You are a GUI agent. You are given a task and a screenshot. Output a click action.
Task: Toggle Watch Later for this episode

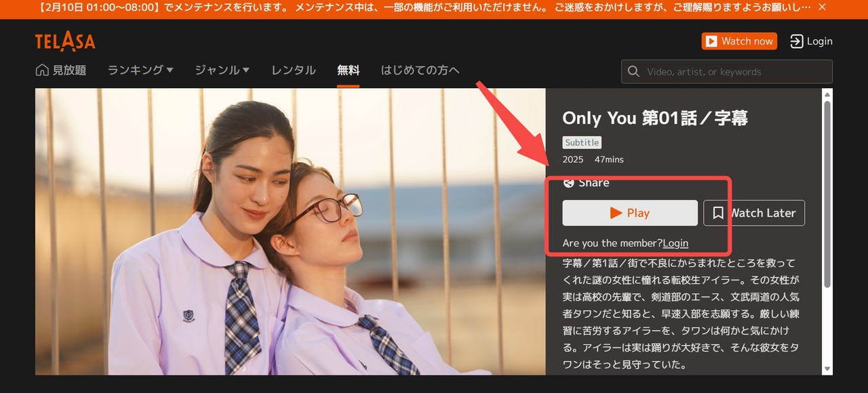pyautogui.click(x=753, y=213)
